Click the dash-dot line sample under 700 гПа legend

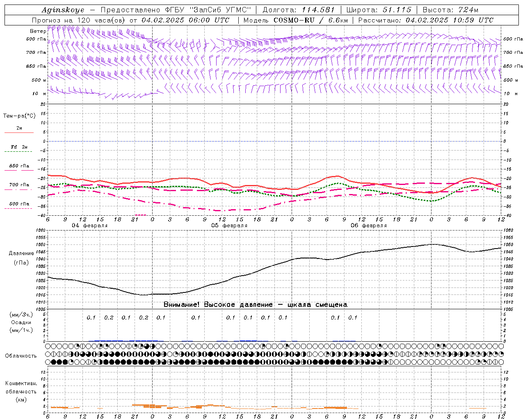[x=18, y=189]
